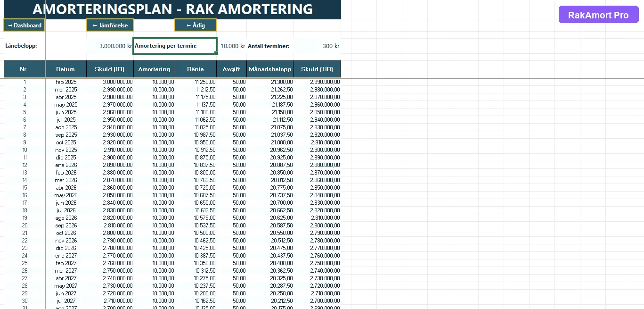This screenshot has height=309, width=644.
Task: Select the date cell jun 2027
Action: 66,293
